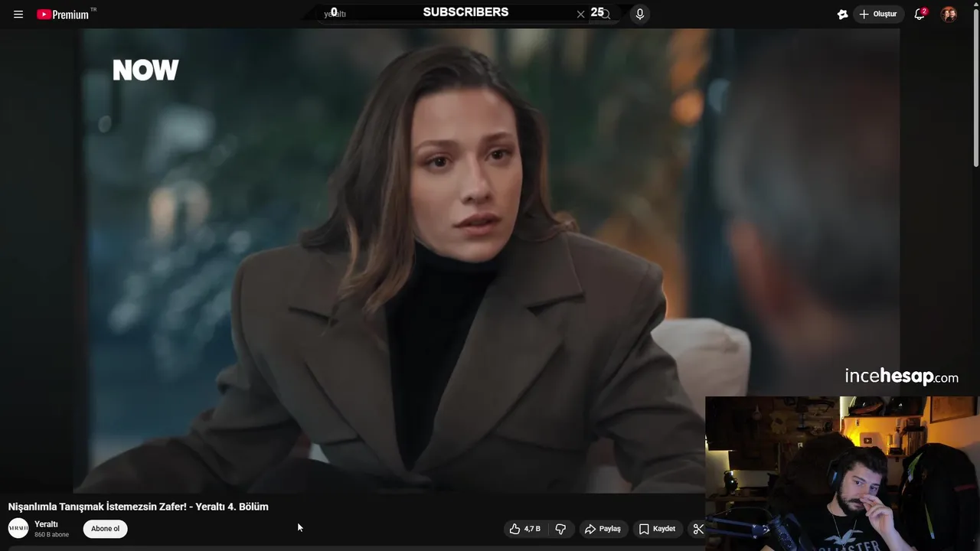Open the Oluştur create button
Image resolution: width=980 pixels, height=551 pixels.
pos(878,14)
